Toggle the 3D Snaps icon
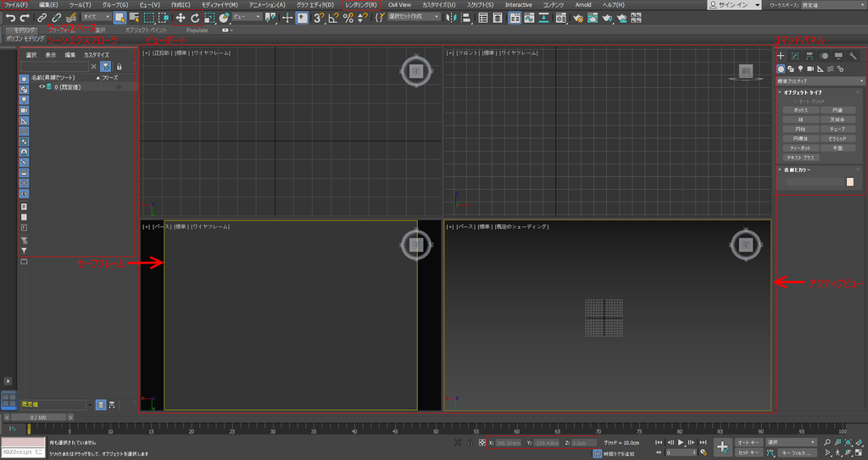Screen dimensions: 868x460 point(319,18)
